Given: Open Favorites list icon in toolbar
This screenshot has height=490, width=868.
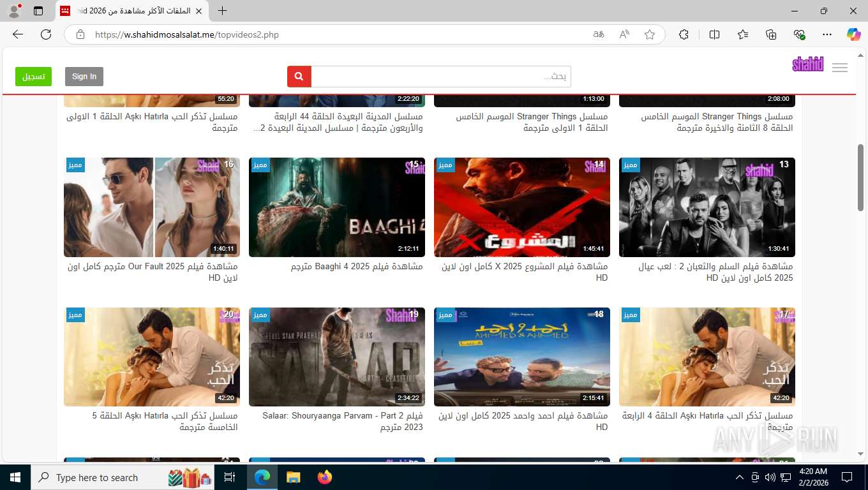Looking at the screenshot, I should (x=743, y=34).
